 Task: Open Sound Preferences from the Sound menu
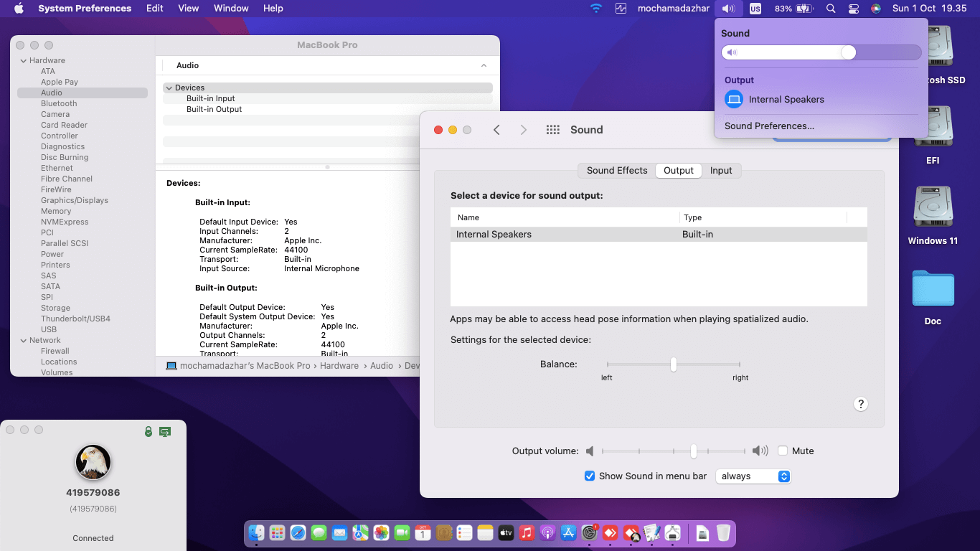(x=769, y=126)
